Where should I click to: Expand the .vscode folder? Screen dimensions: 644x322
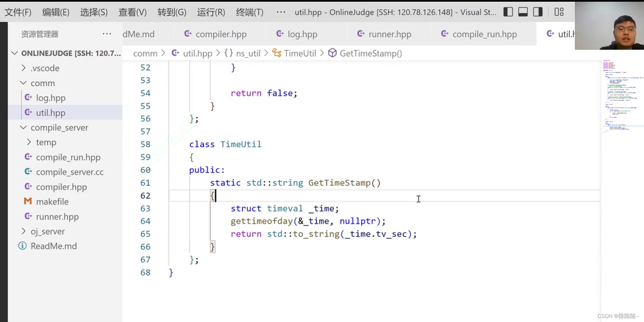tap(23, 68)
